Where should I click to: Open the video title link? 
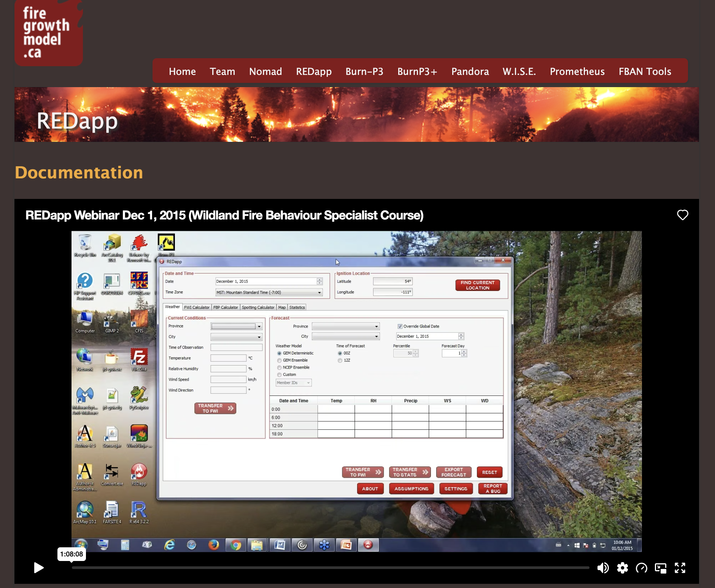[x=224, y=215]
